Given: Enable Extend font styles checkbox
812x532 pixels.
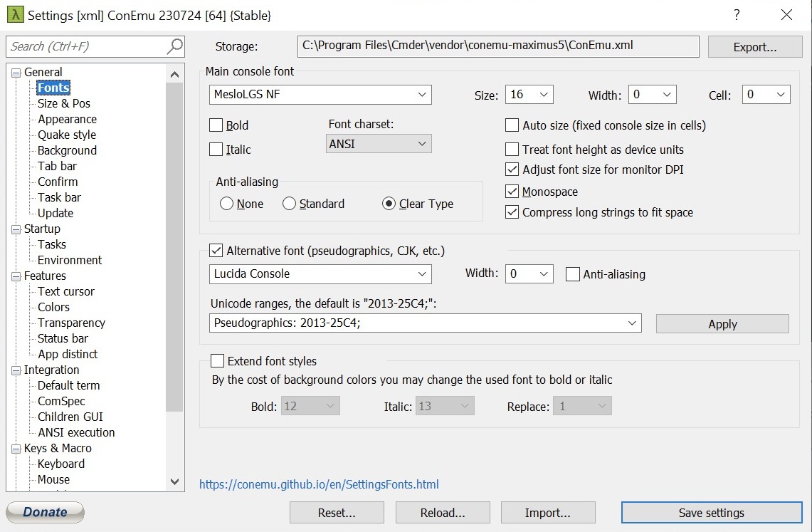Looking at the screenshot, I should pyautogui.click(x=218, y=360).
